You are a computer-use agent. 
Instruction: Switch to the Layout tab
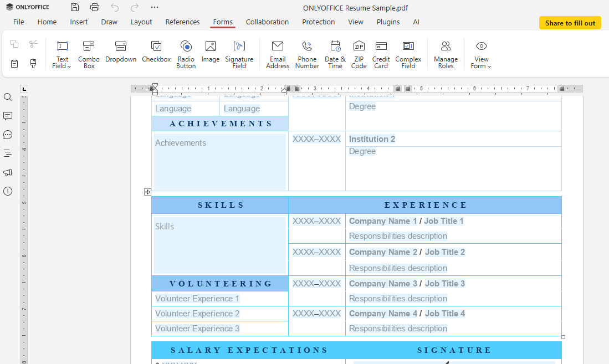point(141,22)
